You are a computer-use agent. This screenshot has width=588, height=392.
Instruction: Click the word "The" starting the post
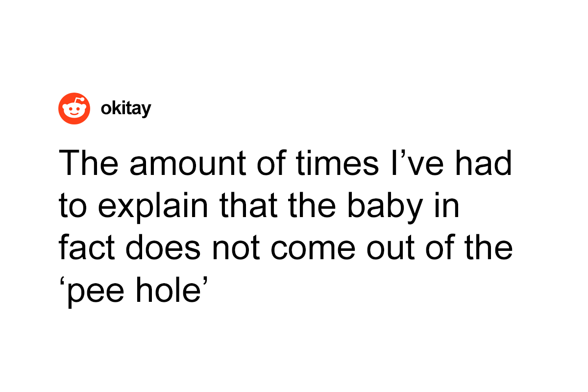click(87, 164)
